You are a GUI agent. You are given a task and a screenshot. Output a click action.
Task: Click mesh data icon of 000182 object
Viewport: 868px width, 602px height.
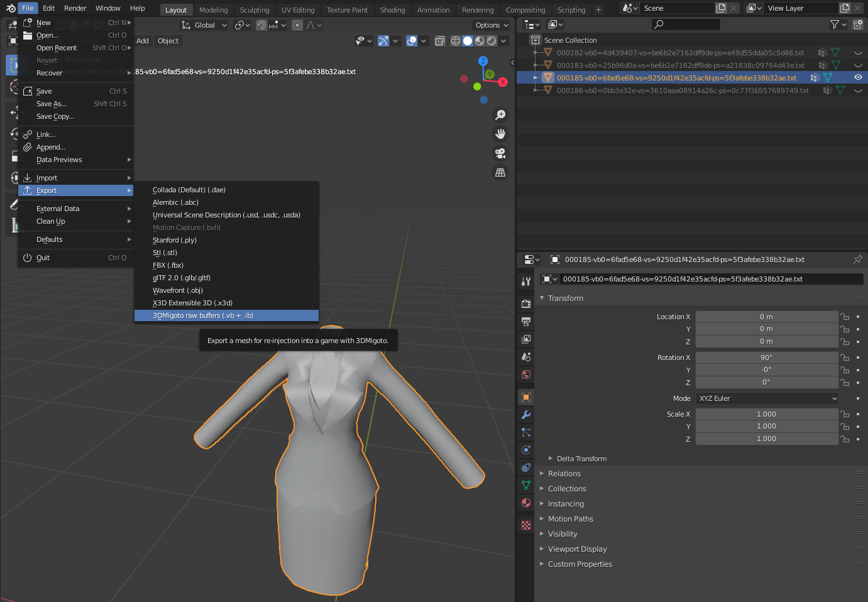pos(835,53)
